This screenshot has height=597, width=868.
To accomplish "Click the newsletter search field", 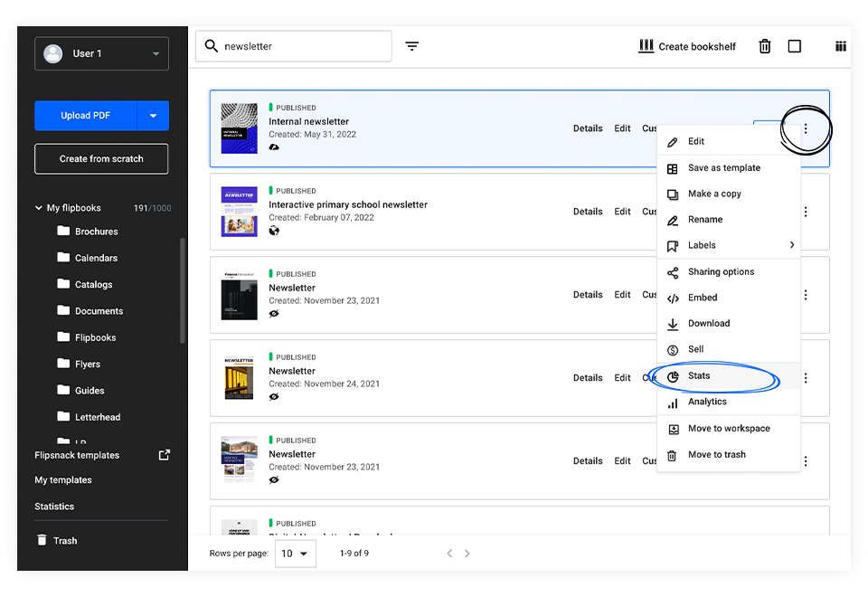I will 293,46.
